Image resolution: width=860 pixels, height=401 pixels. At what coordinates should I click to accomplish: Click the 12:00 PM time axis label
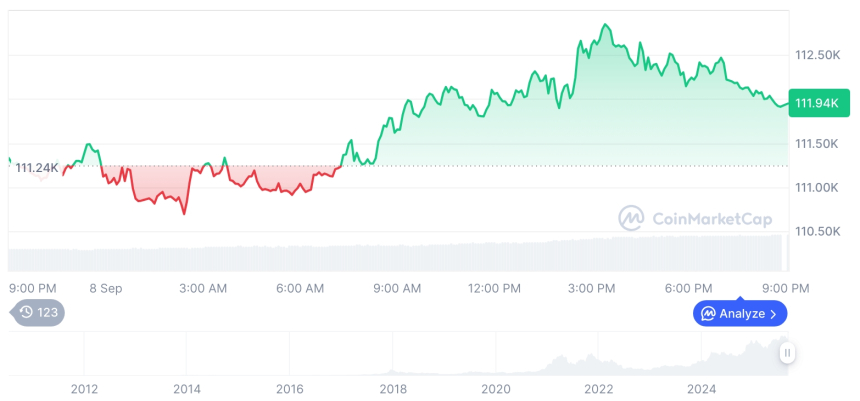pyautogui.click(x=495, y=288)
